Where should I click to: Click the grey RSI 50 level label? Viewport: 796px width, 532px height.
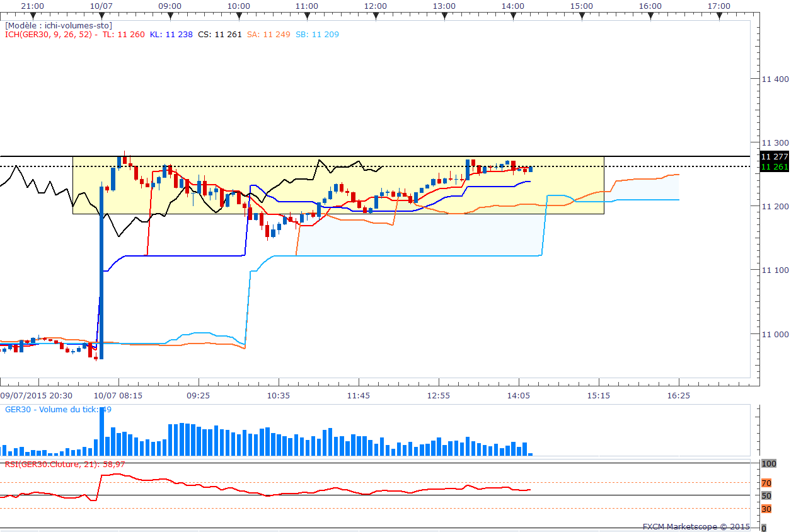pyautogui.click(x=766, y=495)
